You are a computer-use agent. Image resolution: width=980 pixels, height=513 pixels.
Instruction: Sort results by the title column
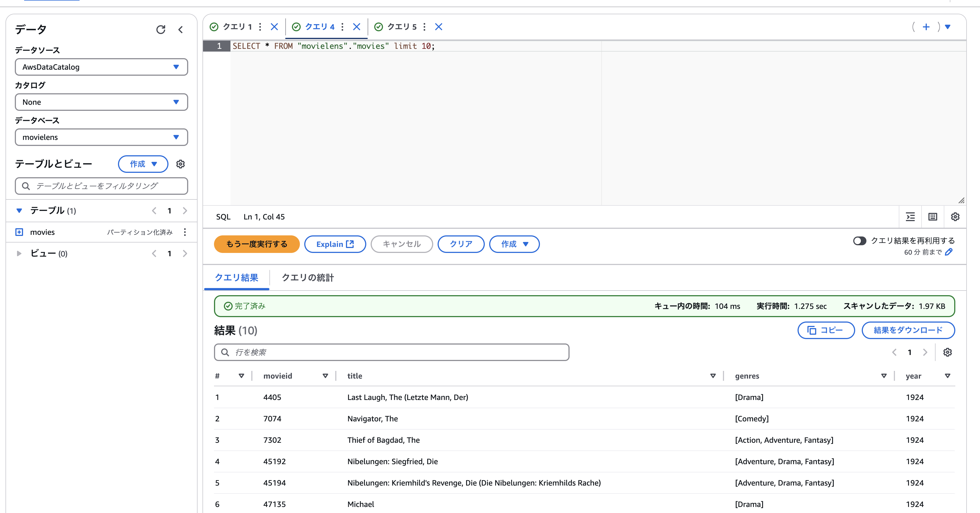click(x=713, y=376)
